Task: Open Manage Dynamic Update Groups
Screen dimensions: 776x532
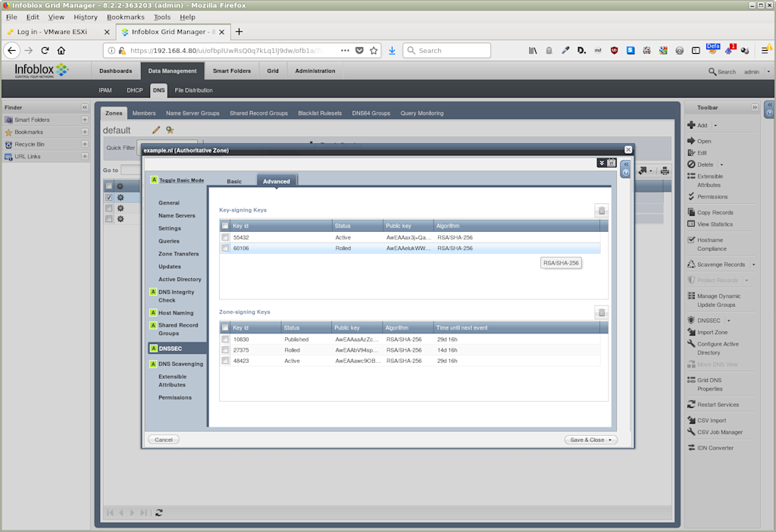Action: [718, 300]
